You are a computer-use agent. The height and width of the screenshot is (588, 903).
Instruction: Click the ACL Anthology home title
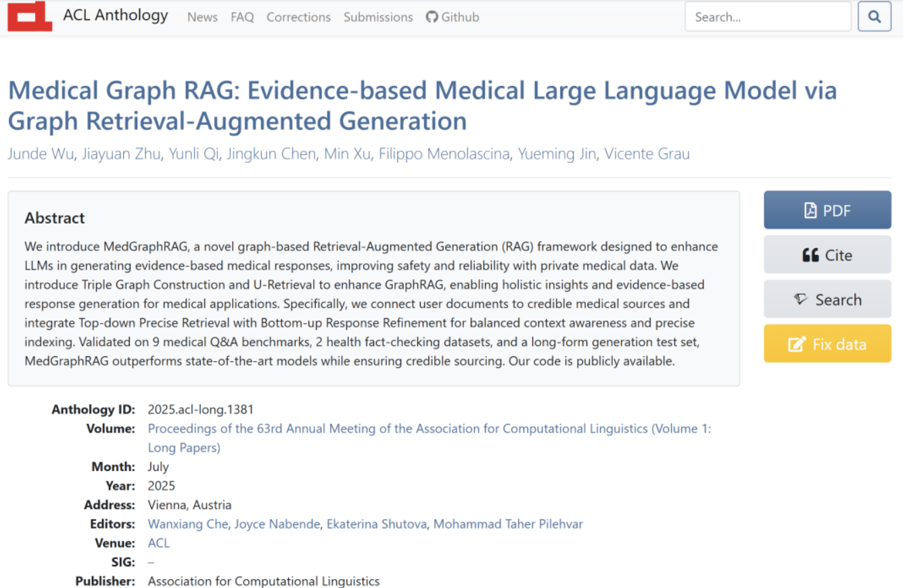116,16
